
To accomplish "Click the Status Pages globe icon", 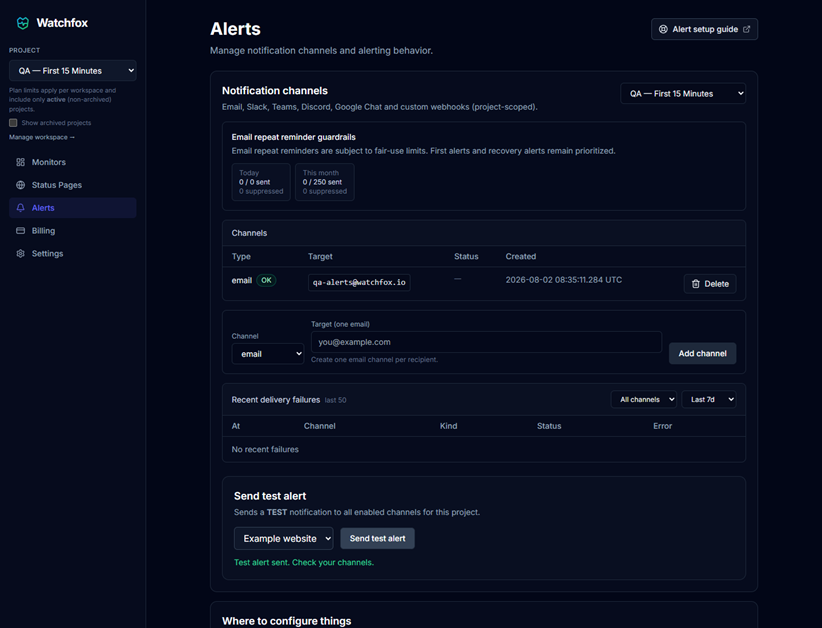I will pyautogui.click(x=20, y=185).
